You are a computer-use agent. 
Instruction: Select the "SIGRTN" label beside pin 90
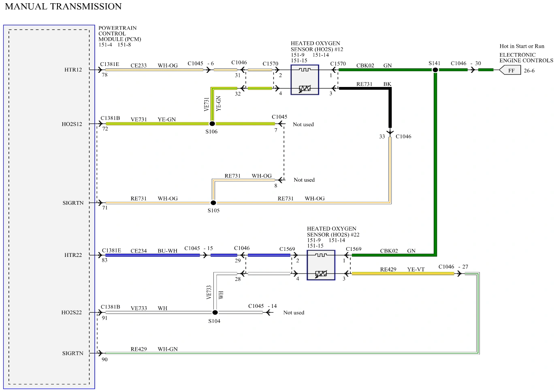pyautogui.click(x=73, y=354)
